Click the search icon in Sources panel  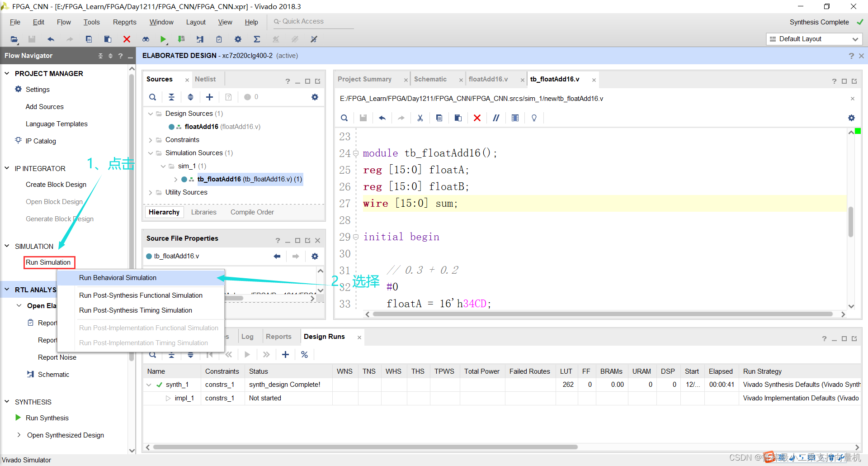(153, 97)
